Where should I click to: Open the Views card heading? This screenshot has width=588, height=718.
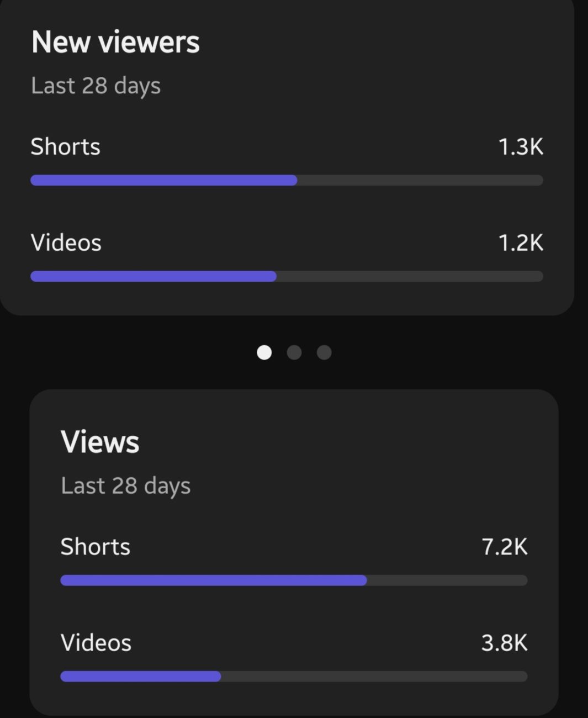pos(100,442)
